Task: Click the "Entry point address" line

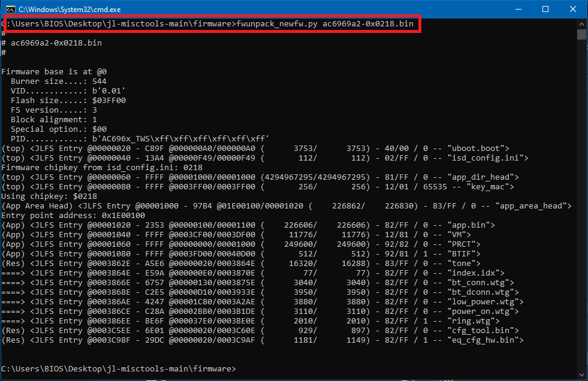Action: click(x=73, y=215)
